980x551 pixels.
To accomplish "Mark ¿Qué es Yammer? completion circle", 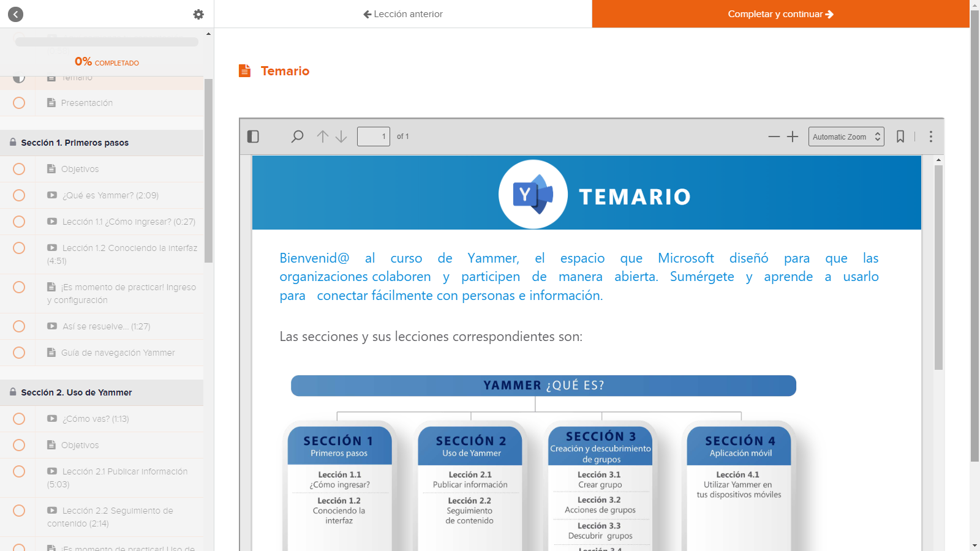I will point(19,195).
